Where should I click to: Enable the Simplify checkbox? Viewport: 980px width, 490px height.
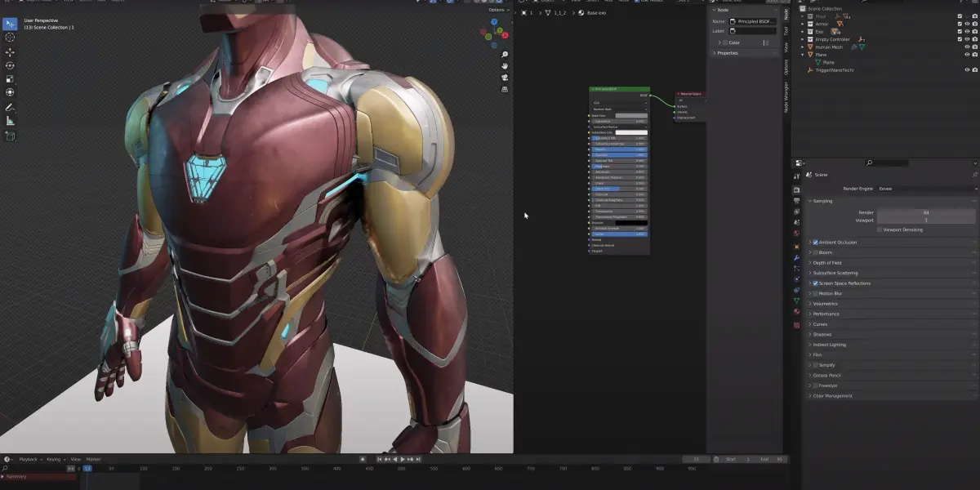tap(816, 365)
